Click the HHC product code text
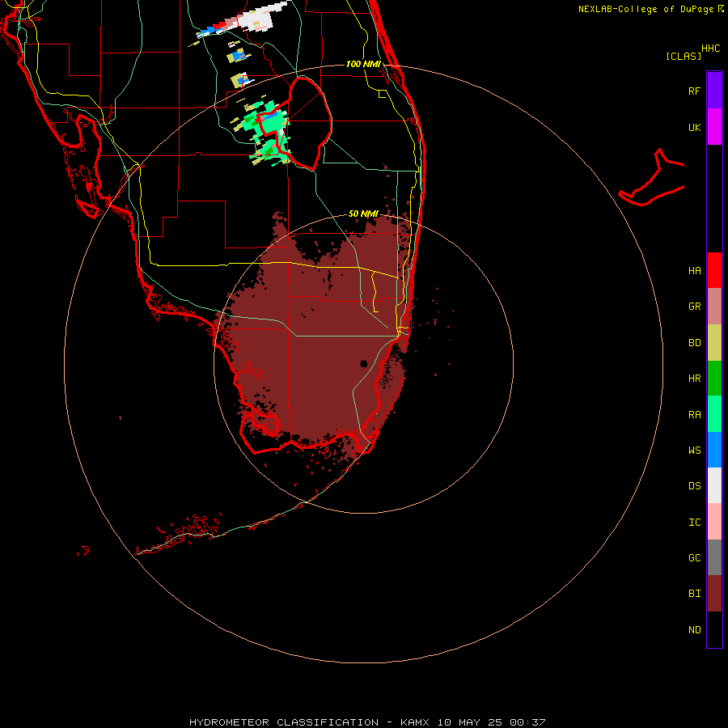This screenshot has width=728, height=728. coord(710,49)
